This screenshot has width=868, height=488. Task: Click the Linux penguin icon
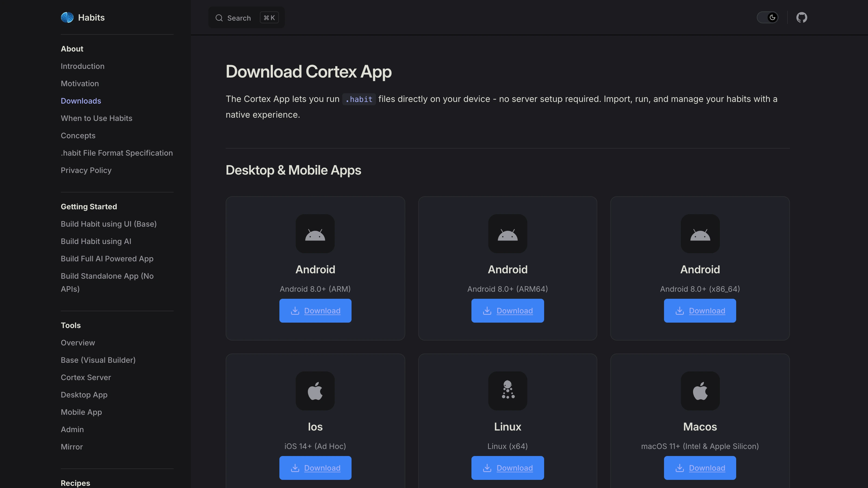click(508, 391)
